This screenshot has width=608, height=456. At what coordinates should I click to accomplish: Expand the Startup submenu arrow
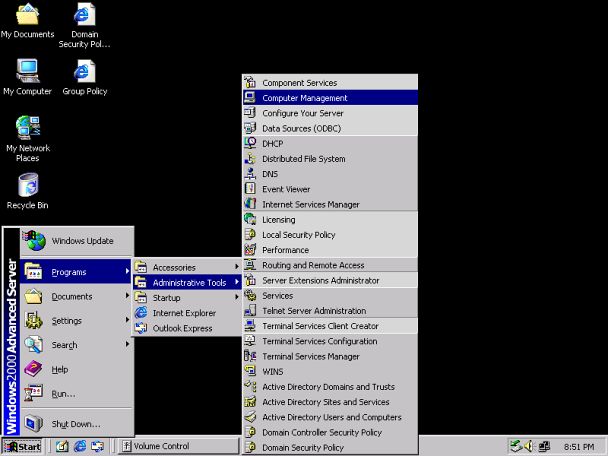[237, 297]
